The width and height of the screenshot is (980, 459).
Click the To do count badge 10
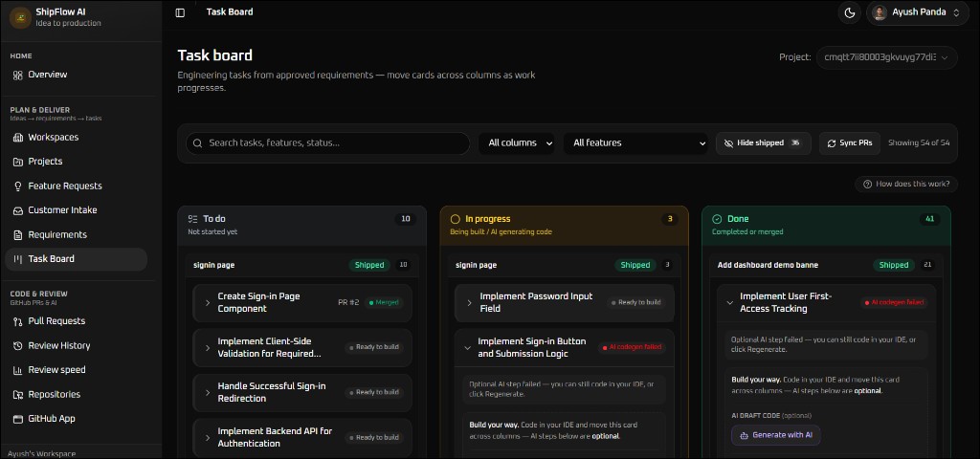click(x=406, y=219)
